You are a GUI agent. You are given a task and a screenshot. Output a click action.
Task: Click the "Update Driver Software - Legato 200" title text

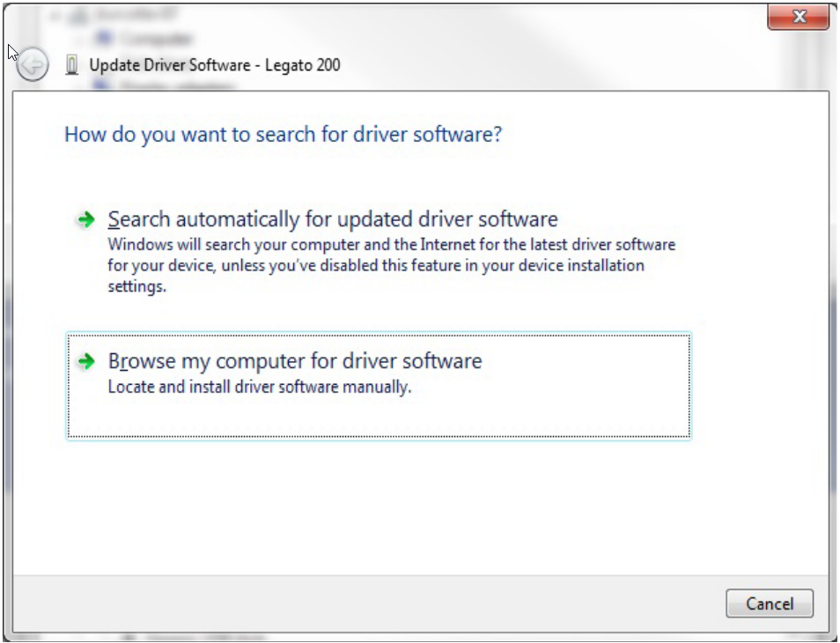[x=214, y=65]
